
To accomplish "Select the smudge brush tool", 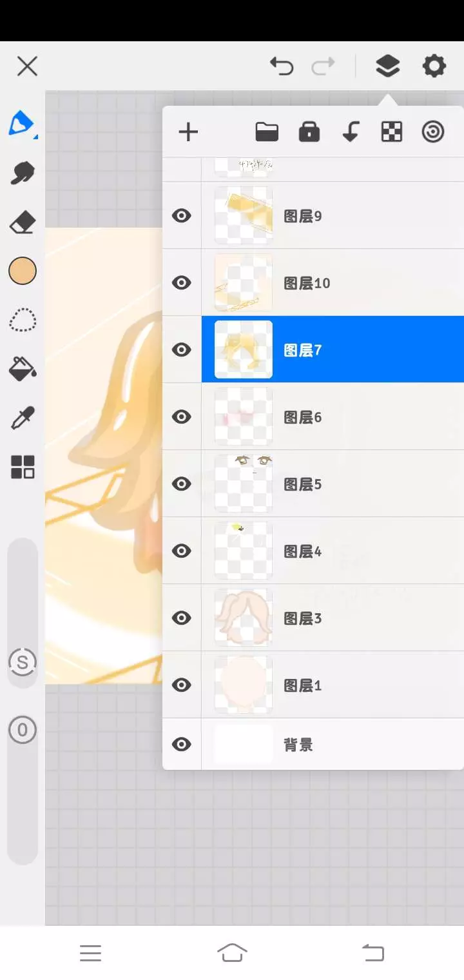I will 23,173.
